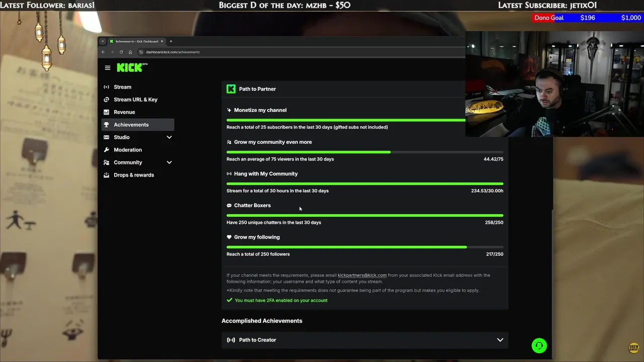This screenshot has height=362, width=644.
Task: Open the Moderation page
Action: (138, 150)
